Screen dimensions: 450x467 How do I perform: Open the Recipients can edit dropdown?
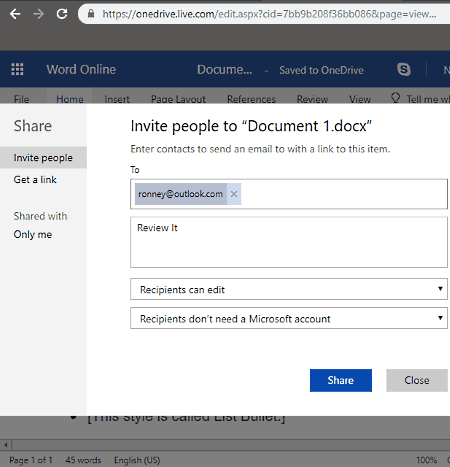[289, 289]
